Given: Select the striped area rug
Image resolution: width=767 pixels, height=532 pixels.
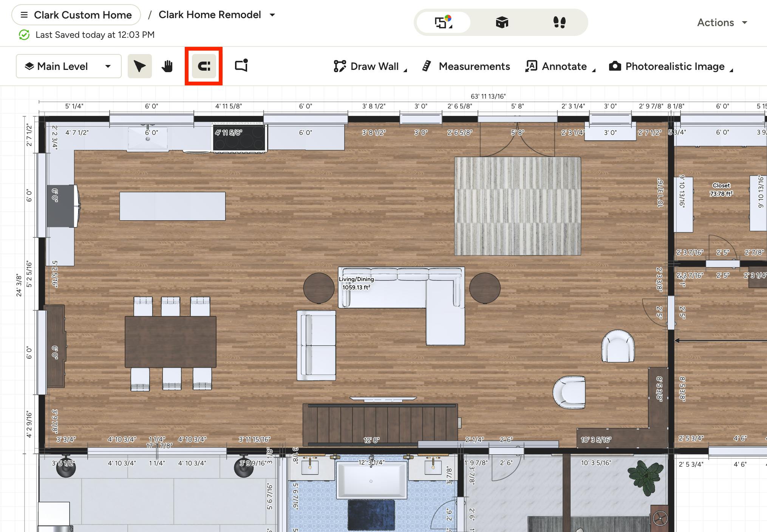Looking at the screenshot, I should tap(518, 206).
